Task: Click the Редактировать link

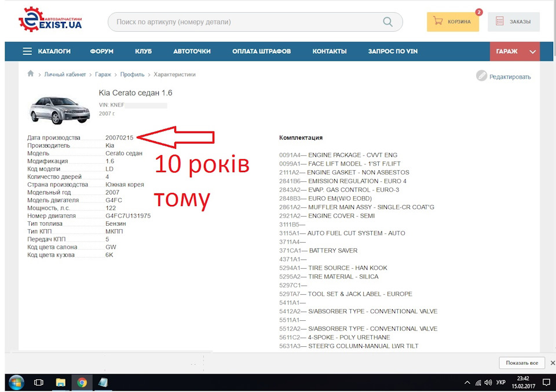Action: 510,77
